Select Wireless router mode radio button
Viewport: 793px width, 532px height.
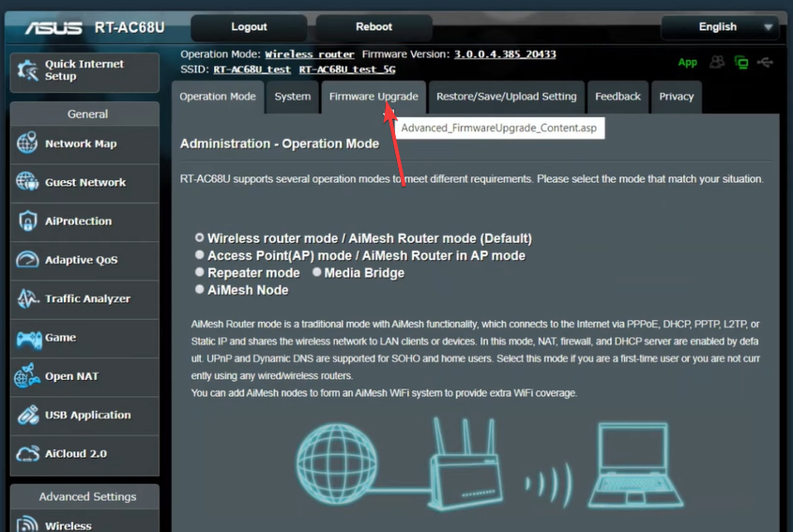point(200,237)
